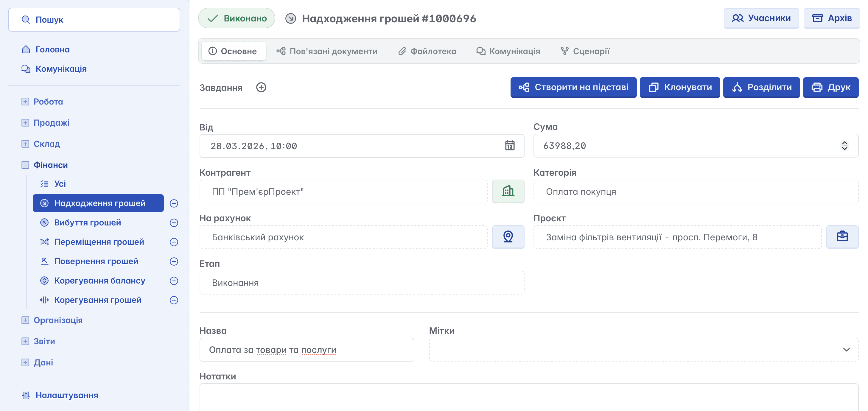Toggle the Виконано status badge
This screenshot has height=411, width=868.
[x=237, y=18]
